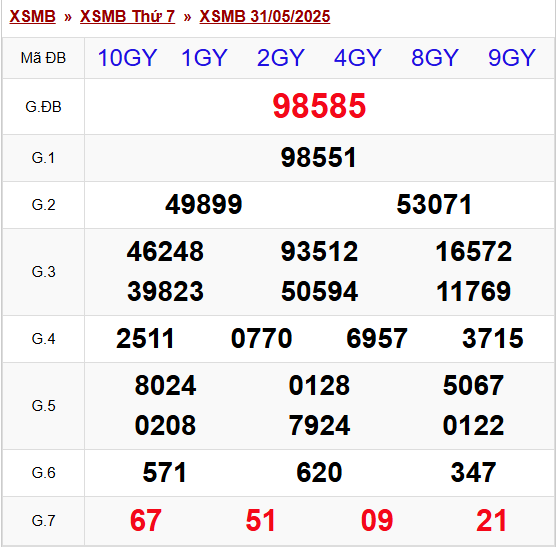Select the 8GY special code

pos(435,58)
